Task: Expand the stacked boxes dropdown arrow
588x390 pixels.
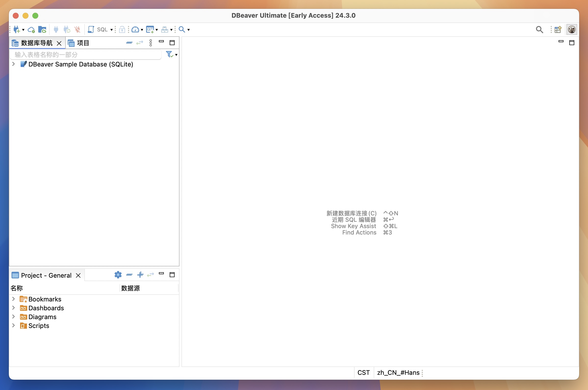Action: tap(171, 30)
